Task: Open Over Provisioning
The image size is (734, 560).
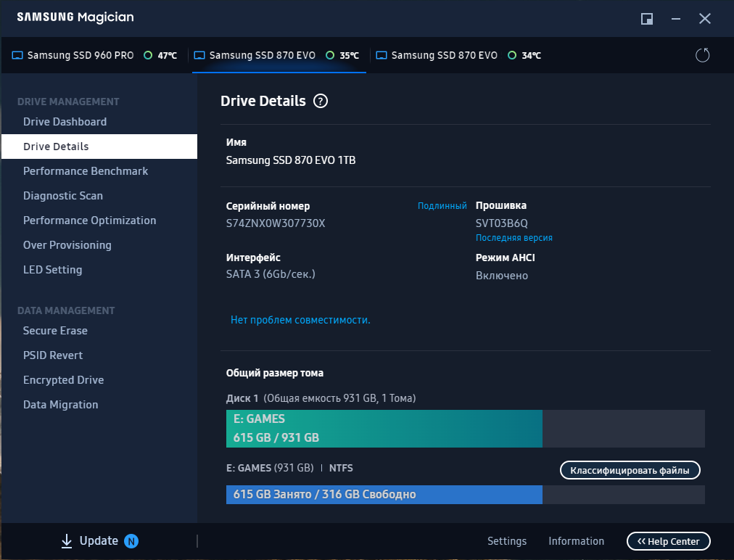Action: 99,245
